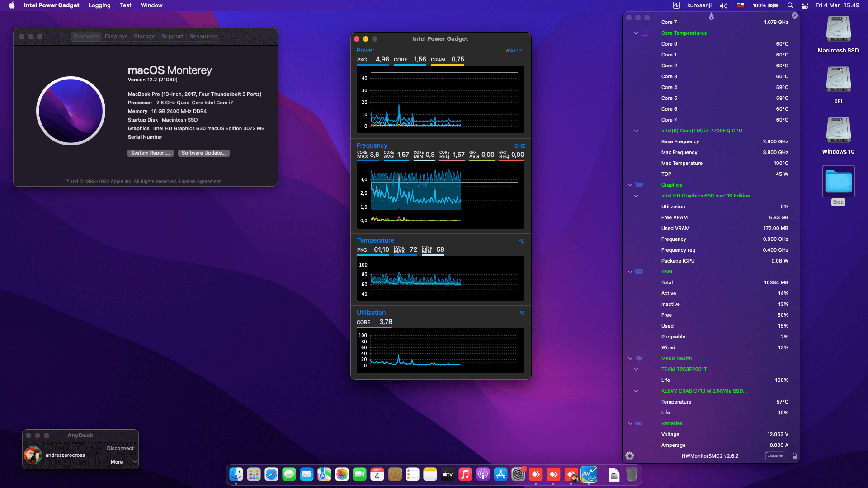This screenshot has width=868, height=488.
Task: Open the More dropdown in AnyDesk
Action: (119, 462)
